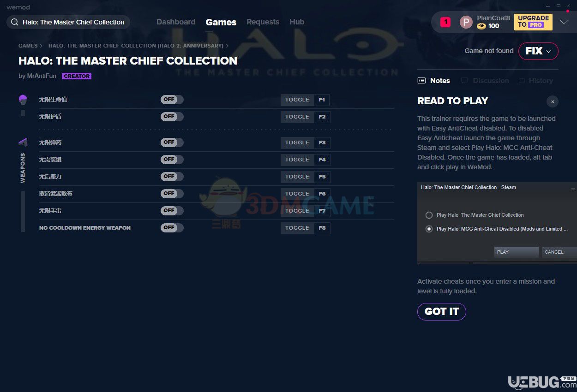Viewport: 577px width, 392px height.
Task: Click TOGGLE button for F7 hotkey
Action: click(x=297, y=211)
